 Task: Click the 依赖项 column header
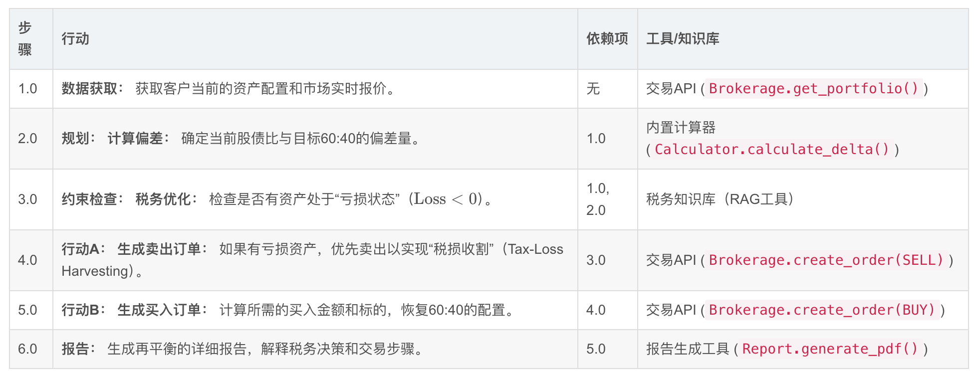click(607, 38)
